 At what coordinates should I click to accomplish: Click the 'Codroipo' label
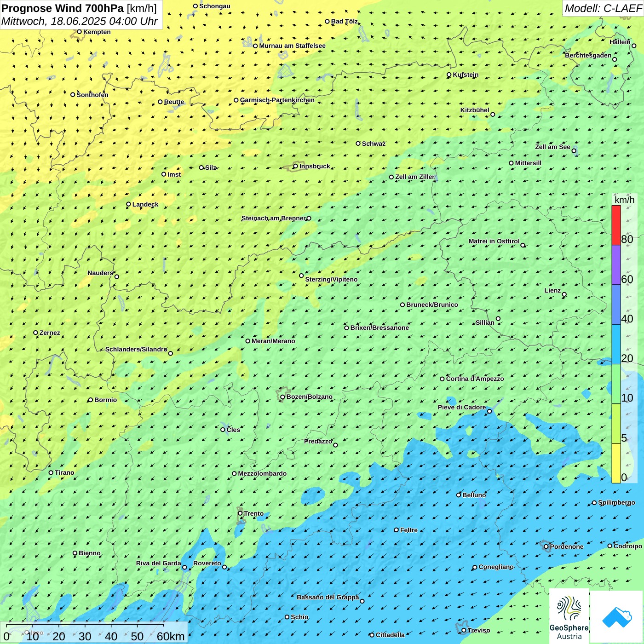click(628, 546)
